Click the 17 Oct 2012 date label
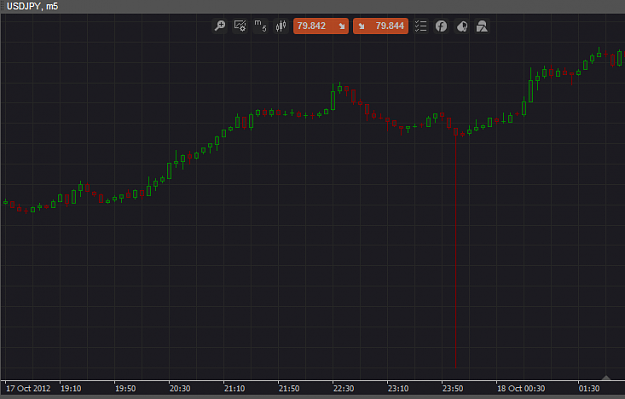Screen dimensions: 625x399 [28, 388]
